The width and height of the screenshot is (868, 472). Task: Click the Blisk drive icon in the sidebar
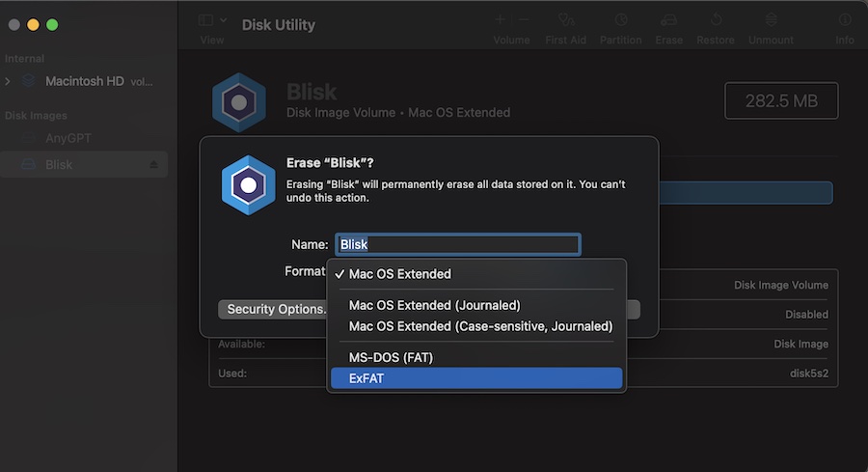click(x=28, y=164)
